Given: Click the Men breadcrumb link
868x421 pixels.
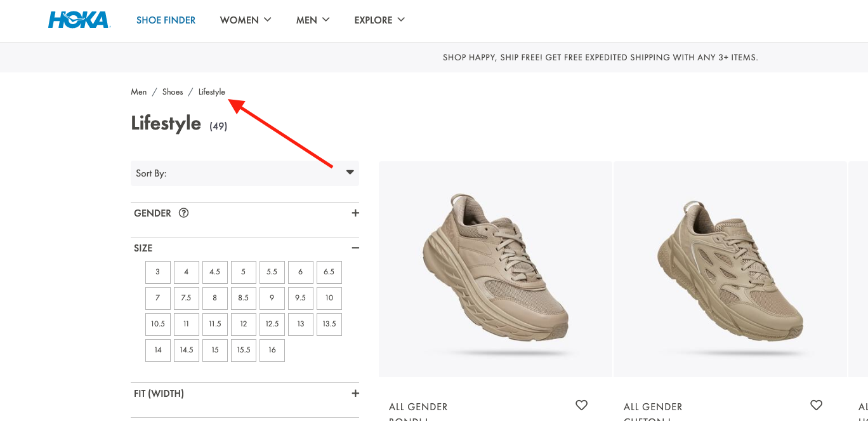Looking at the screenshot, I should 139,92.
